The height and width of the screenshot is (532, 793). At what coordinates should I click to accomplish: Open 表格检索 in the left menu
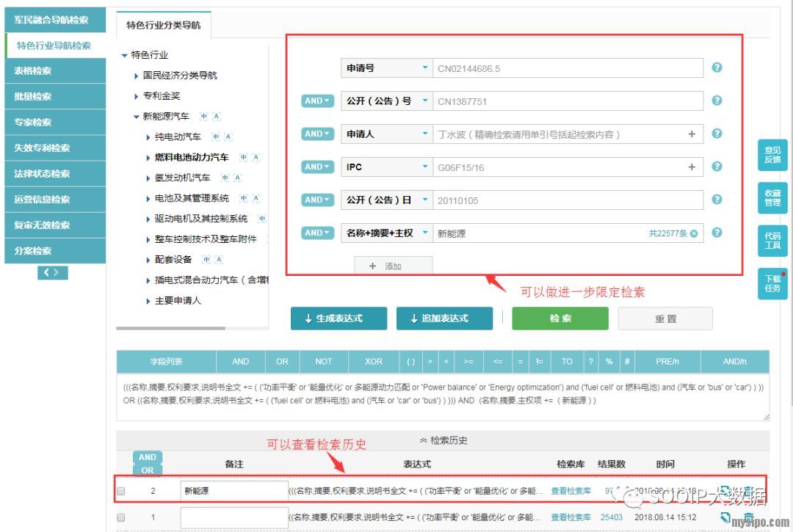(33, 71)
